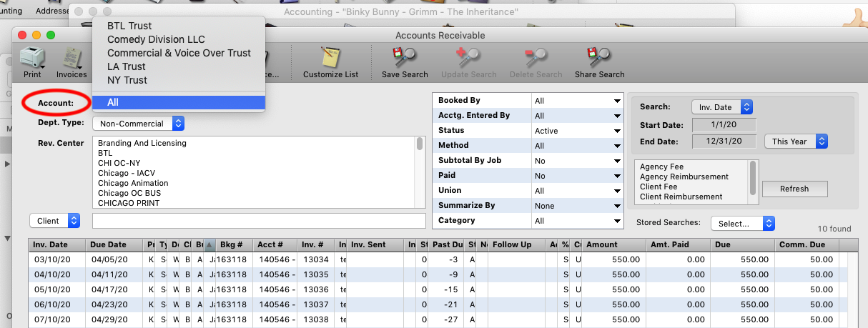Open the Acctg. Entered By dropdown

coord(577,116)
